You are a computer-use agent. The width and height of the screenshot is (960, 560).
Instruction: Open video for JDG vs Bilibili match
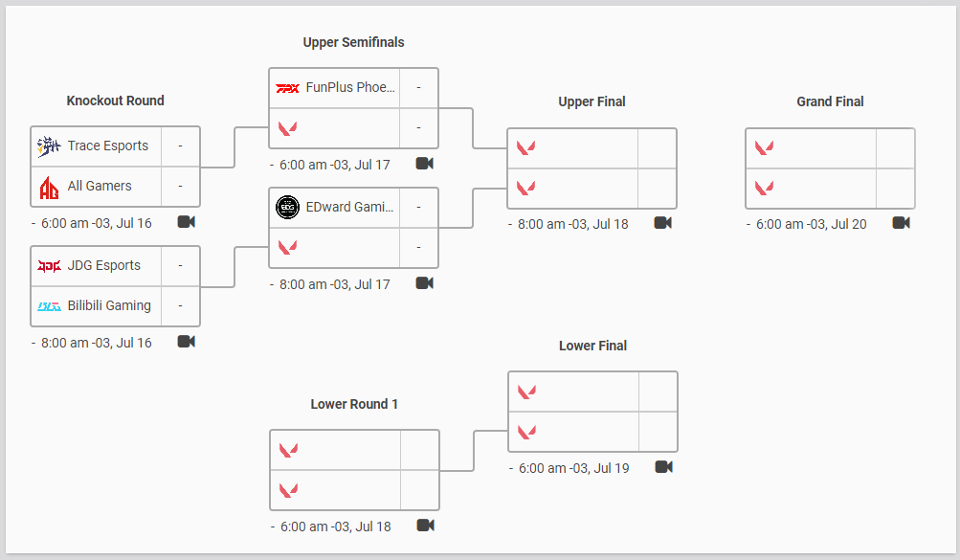186,342
